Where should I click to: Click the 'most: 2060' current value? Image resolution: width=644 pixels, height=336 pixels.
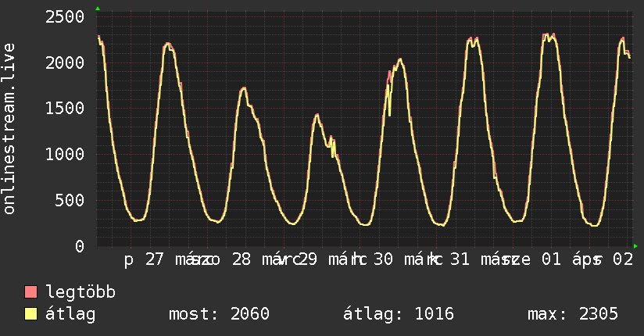[219, 314]
